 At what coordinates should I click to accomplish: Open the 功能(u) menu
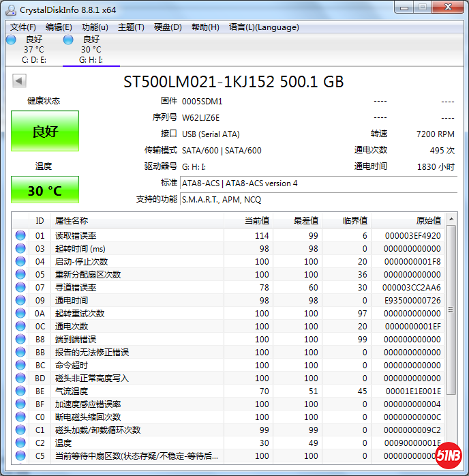(x=95, y=27)
